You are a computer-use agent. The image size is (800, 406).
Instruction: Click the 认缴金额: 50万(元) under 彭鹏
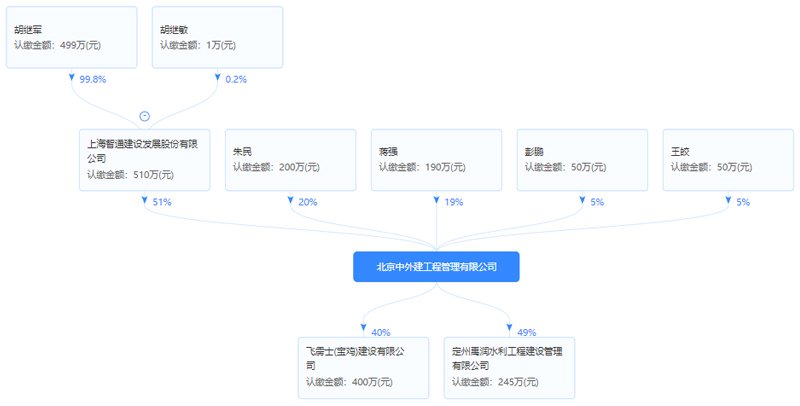tap(565, 167)
